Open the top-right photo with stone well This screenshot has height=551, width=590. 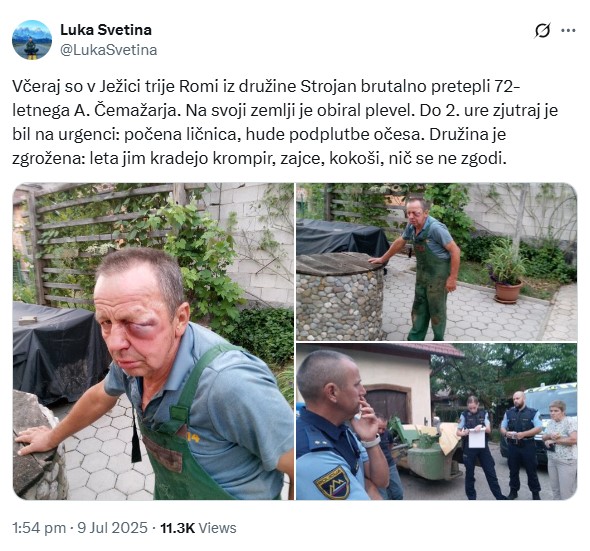pos(436,262)
